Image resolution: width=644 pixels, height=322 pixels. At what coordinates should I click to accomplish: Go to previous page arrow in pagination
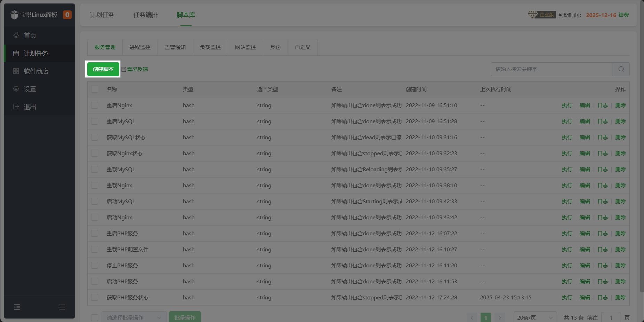(472, 317)
